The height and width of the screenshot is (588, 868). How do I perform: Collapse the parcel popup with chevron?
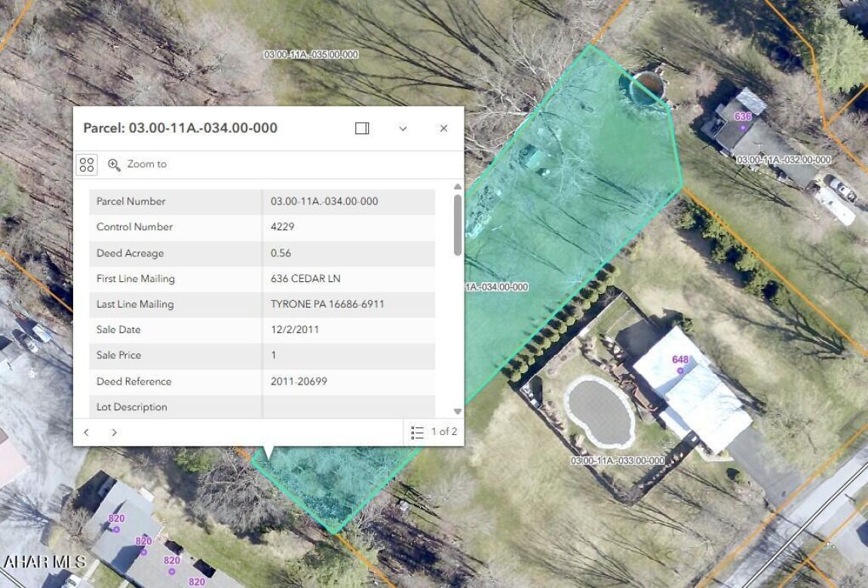pyautogui.click(x=403, y=128)
